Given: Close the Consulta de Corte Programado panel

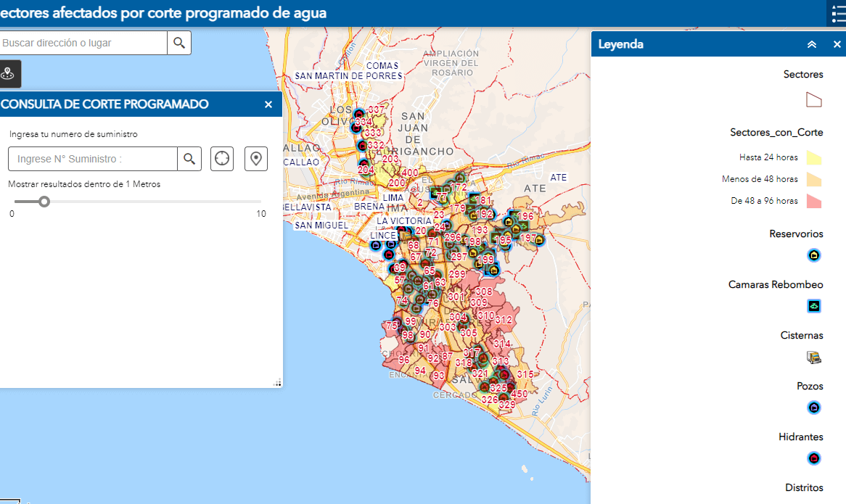Looking at the screenshot, I should [x=268, y=104].
